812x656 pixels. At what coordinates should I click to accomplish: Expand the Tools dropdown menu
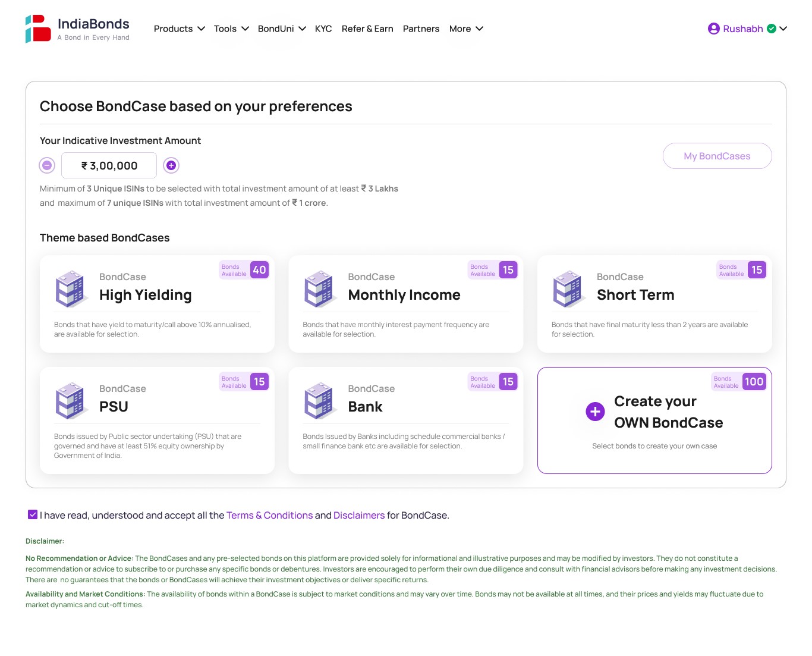point(231,29)
